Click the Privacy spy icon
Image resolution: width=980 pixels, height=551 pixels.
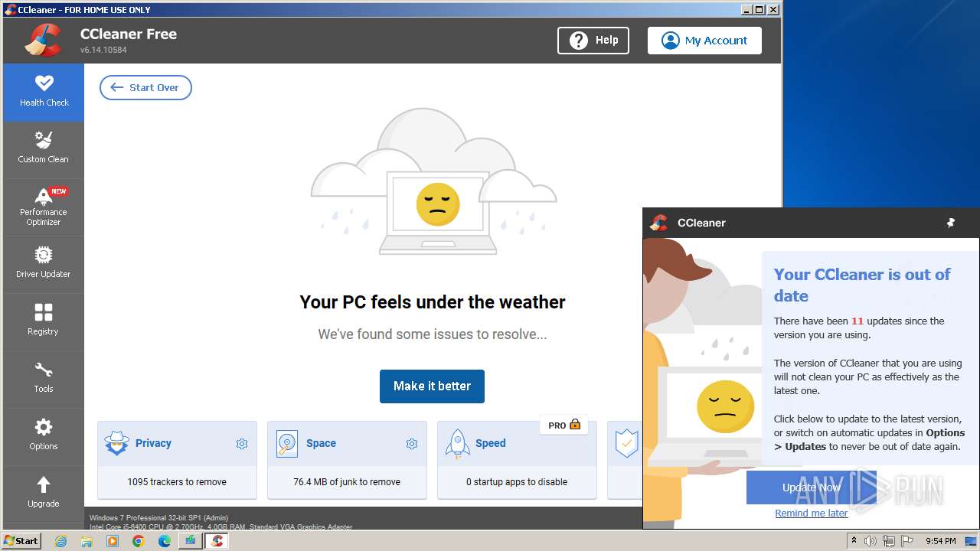click(x=117, y=444)
